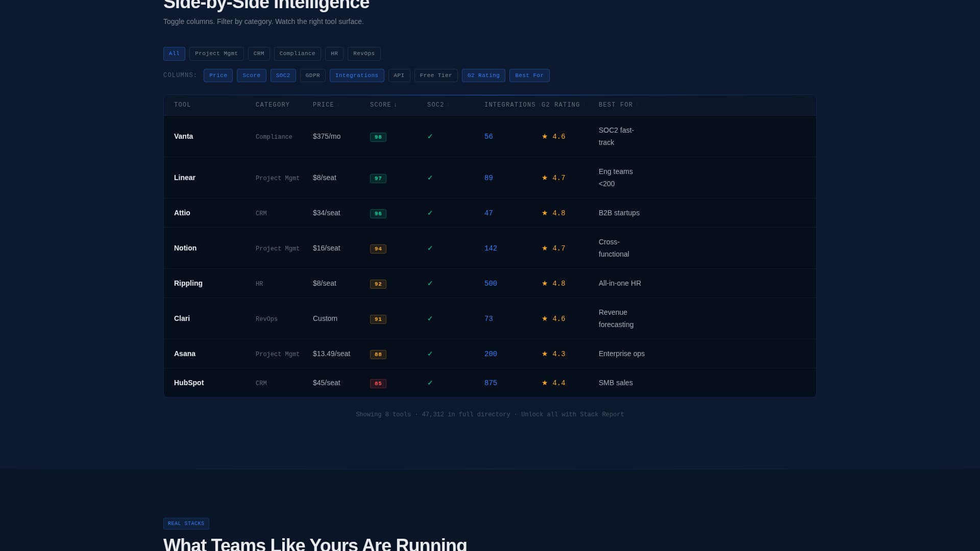
Task: Click the SOC2 checkmark for Notion
Action: tap(430, 248)
